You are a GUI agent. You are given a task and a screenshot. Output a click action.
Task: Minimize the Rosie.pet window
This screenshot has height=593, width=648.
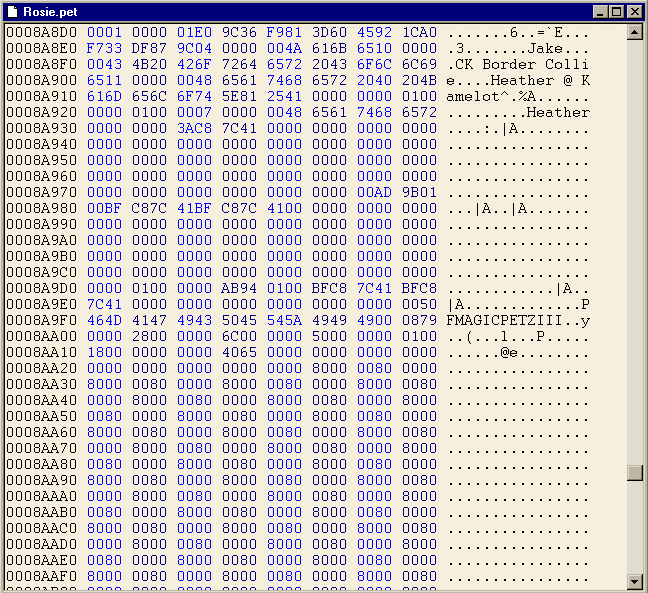pos(600,12)
